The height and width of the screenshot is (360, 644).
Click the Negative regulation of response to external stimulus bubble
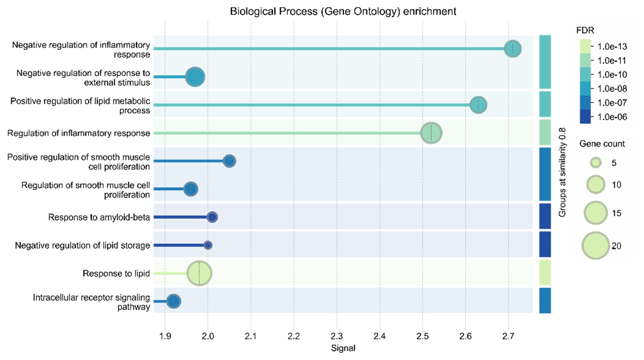[x=195, y=77]
